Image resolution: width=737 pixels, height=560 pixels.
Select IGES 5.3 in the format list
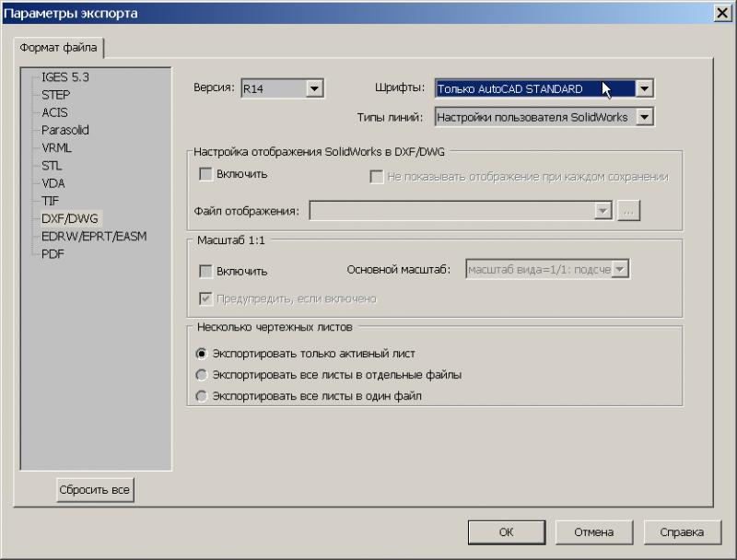[x=64, y=77]
